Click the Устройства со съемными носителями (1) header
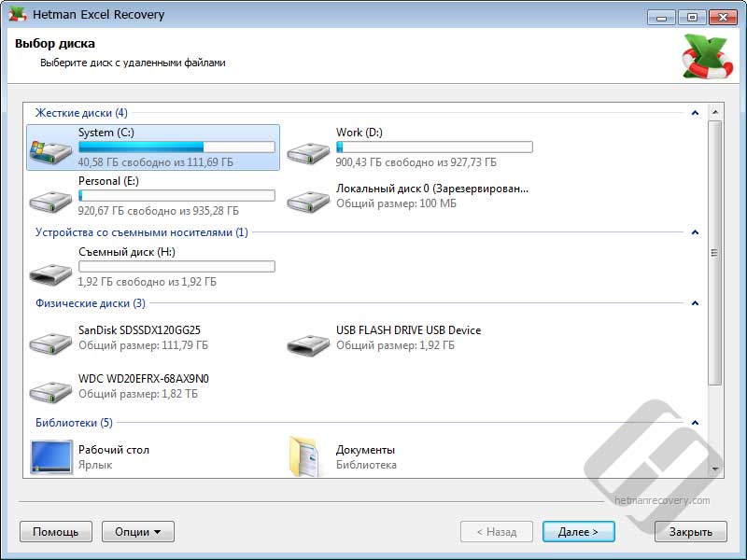Screen dimensions: 747x560 tap(142, 232)
